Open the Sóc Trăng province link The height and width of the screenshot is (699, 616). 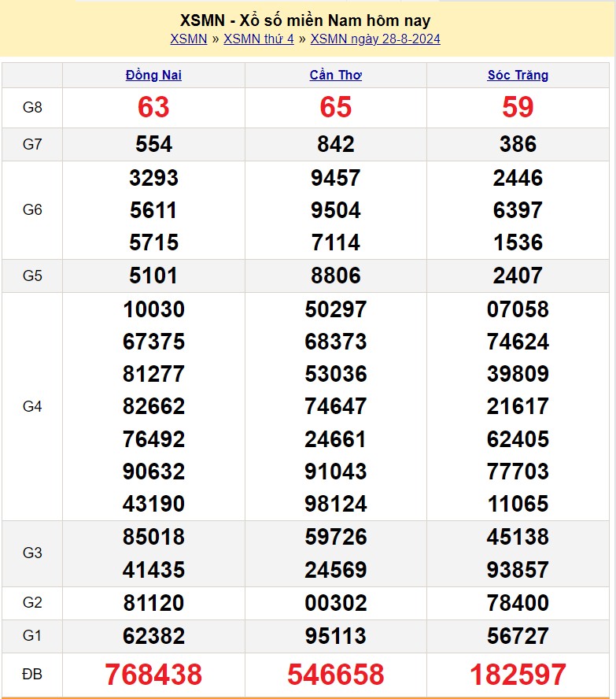[x=518, y=76]
